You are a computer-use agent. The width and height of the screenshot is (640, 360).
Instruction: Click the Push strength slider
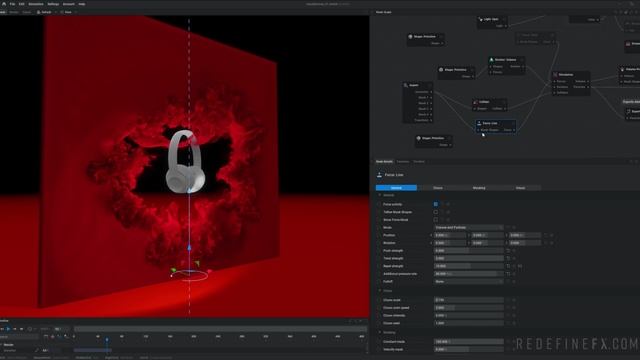(x=469, y=251)
